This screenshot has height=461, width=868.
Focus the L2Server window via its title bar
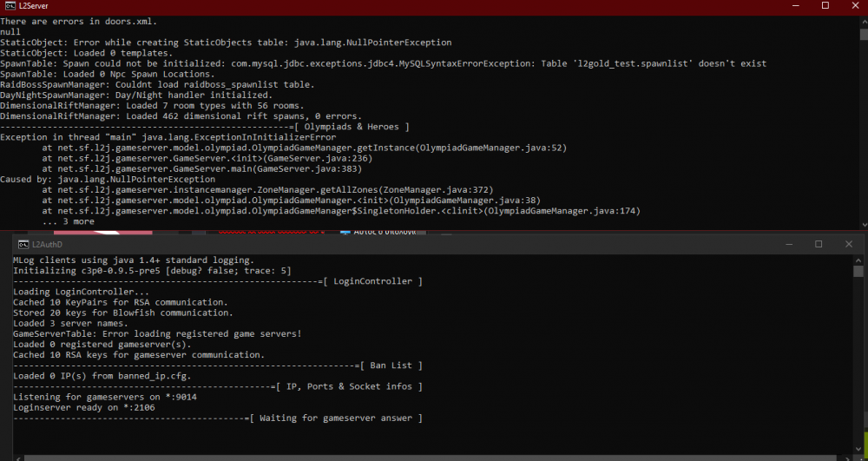point(347,6)
